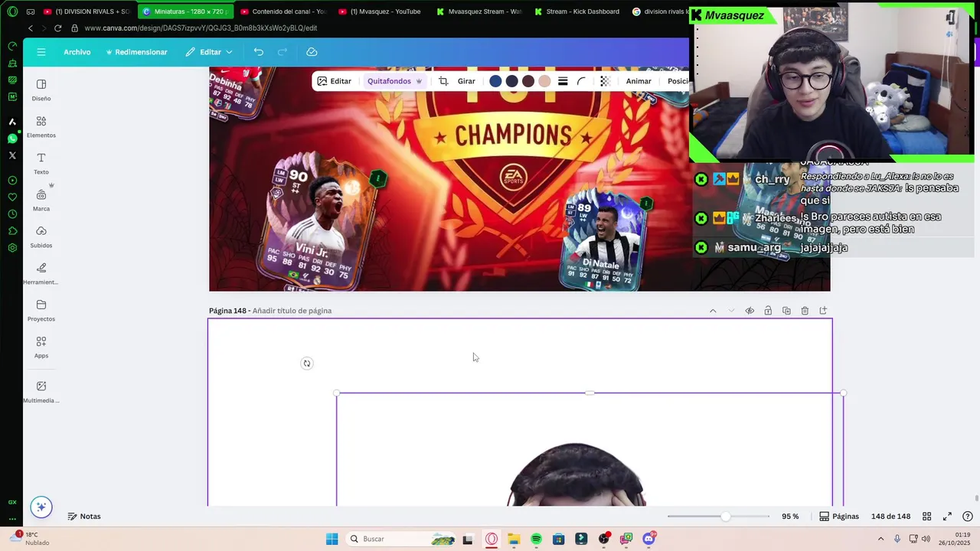This screenshot has height=551, width=980.
Task: Pick the dark brown color swatch
Action: [x=528, y=81]
